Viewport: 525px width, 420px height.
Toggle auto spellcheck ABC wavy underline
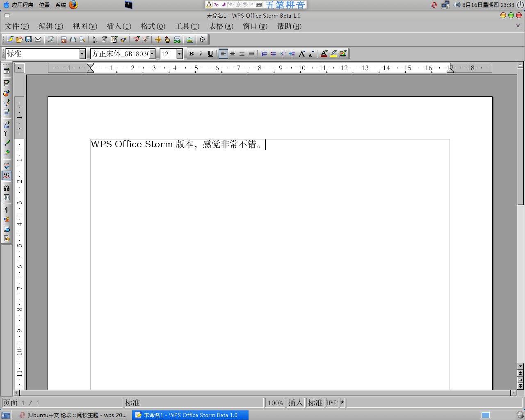tap(7, 175)
